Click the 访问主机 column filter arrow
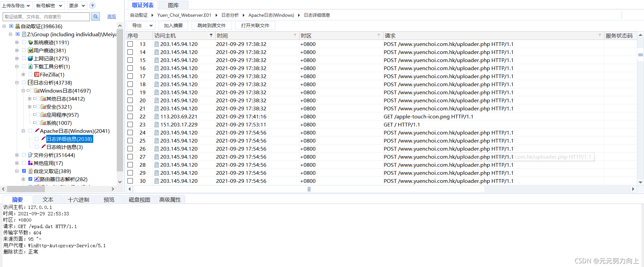The width and height of the screenshot is (644, 267). [x=211, y=35]
